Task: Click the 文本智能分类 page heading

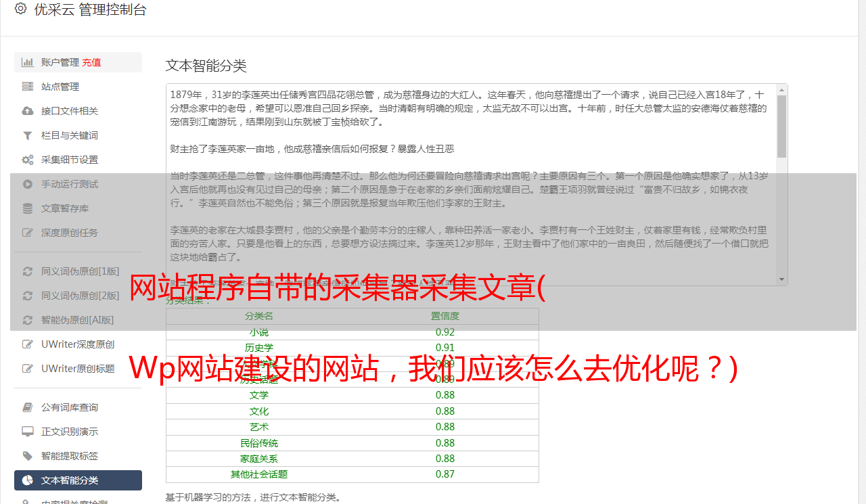Action: tap(206, 66)
